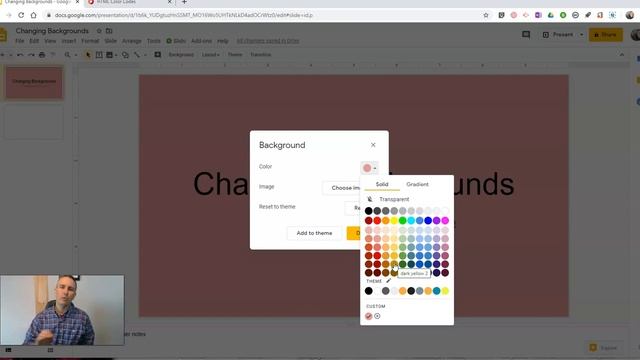This screenshot has height=360, width=640.
Task: Switch to the Gradient tab
Action: click(417, 184)
